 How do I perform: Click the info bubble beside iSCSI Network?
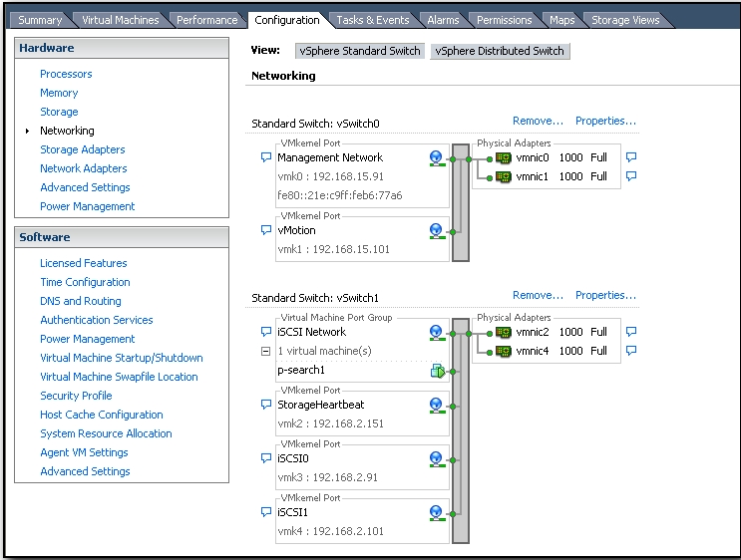(266, 332)
